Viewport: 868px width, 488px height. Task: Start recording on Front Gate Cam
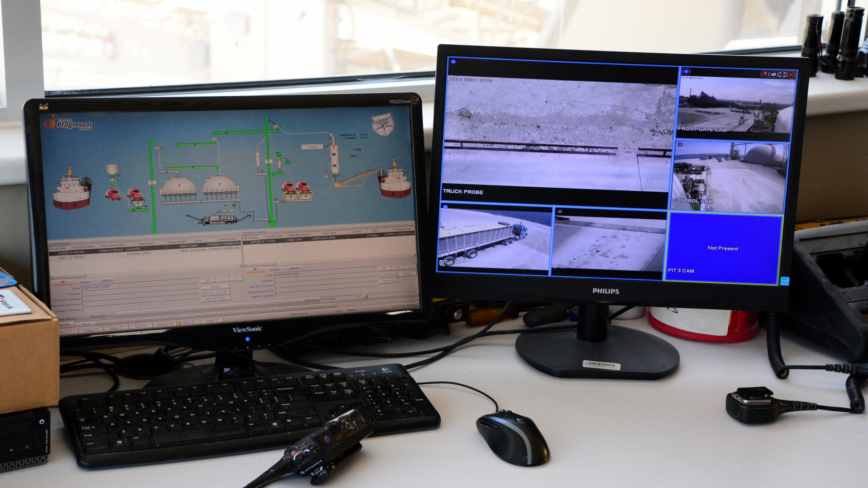click(x=765, y=74)
